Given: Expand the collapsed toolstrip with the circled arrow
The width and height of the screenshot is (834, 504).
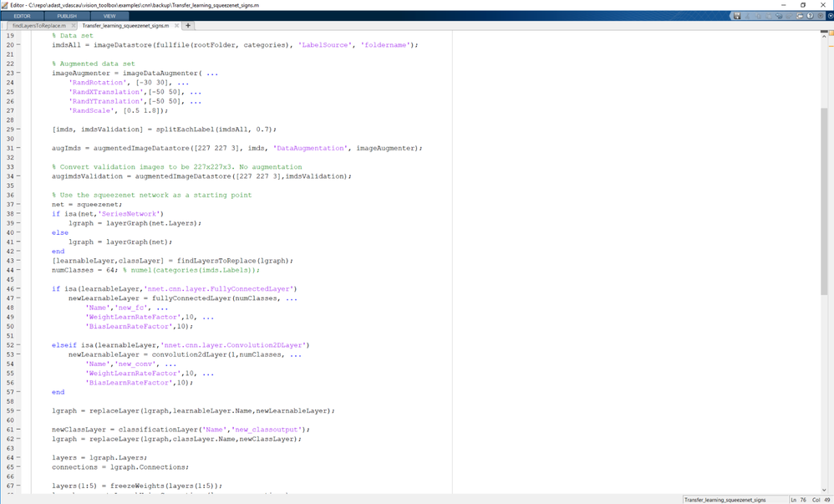Looking at the screenshot, I should tap(831, 16).
